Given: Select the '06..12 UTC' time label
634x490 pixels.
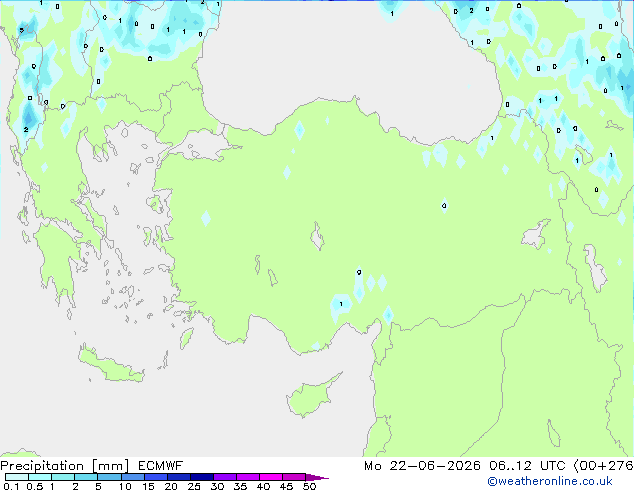Looking at the screenshot, I should pos(527,466).
